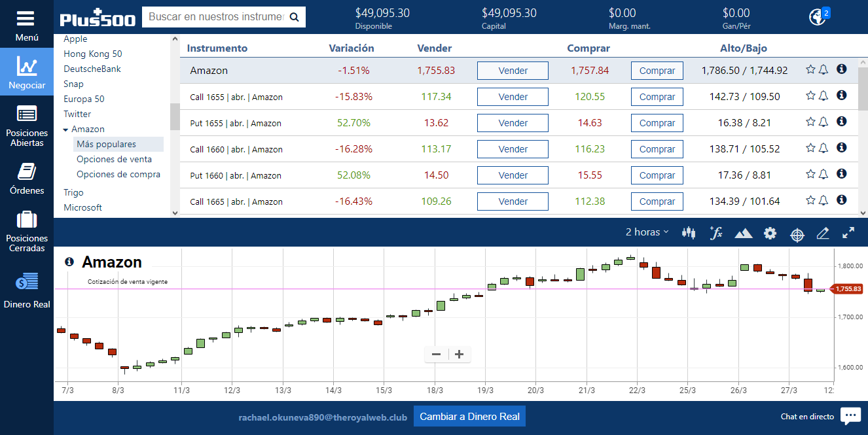Open Posiciones Abiertas from the sidebar
868x435 pixels.
coord(27,124)
